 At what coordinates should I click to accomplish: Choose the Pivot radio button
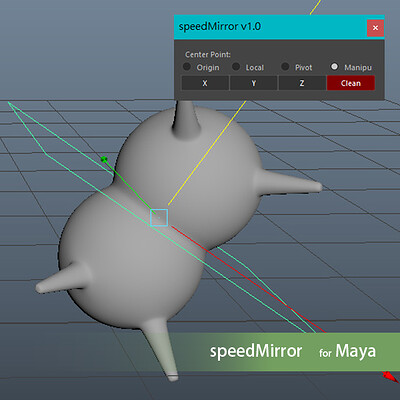(x=285, y=67)
